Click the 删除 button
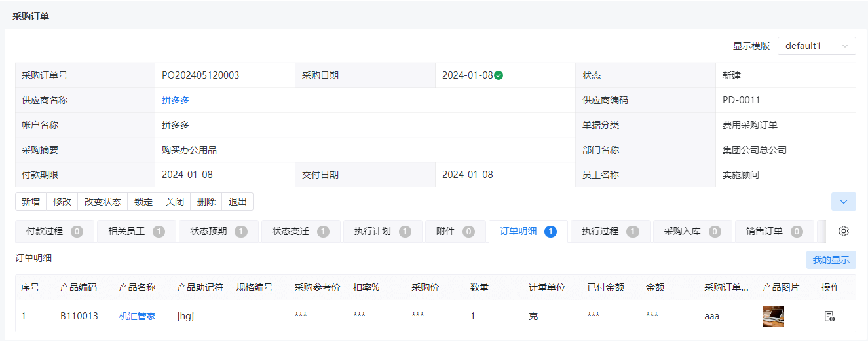The height and width of the screenshot is (341, 868). (206, 202)
